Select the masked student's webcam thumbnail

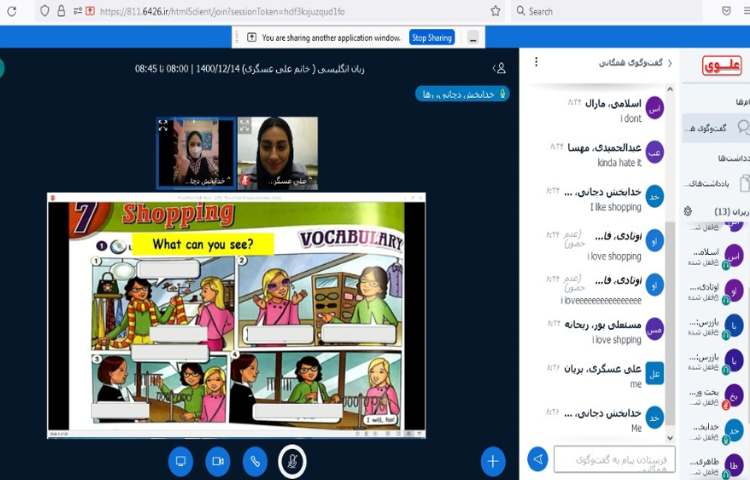pos(196,153)
